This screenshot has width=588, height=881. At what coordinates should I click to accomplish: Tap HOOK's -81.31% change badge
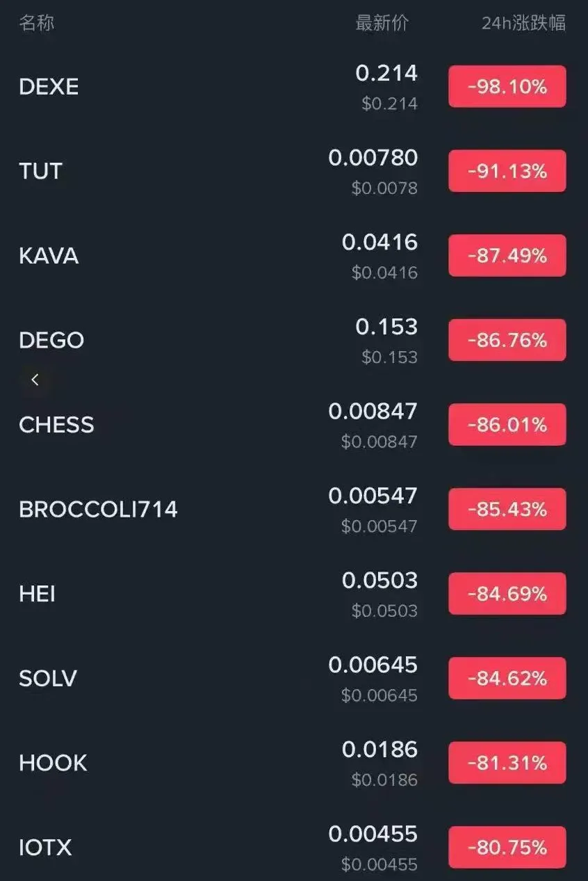tap(507, 763)
